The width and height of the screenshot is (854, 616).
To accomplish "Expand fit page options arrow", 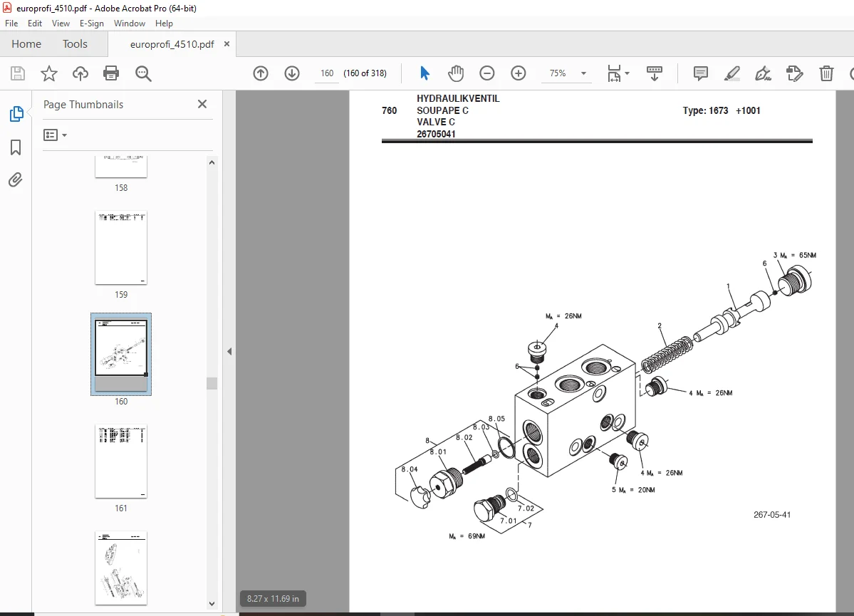I will [627, 73].
